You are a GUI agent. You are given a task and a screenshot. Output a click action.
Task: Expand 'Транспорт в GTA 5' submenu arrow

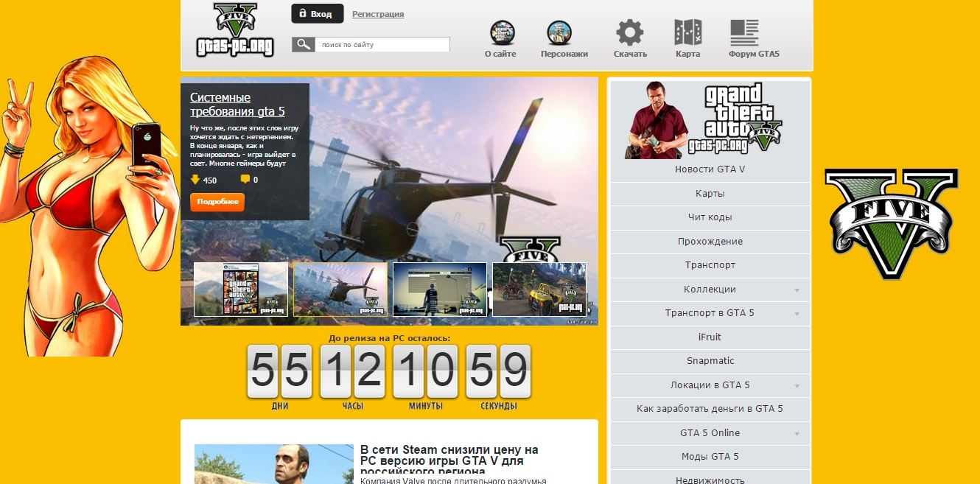click(797, 314)
